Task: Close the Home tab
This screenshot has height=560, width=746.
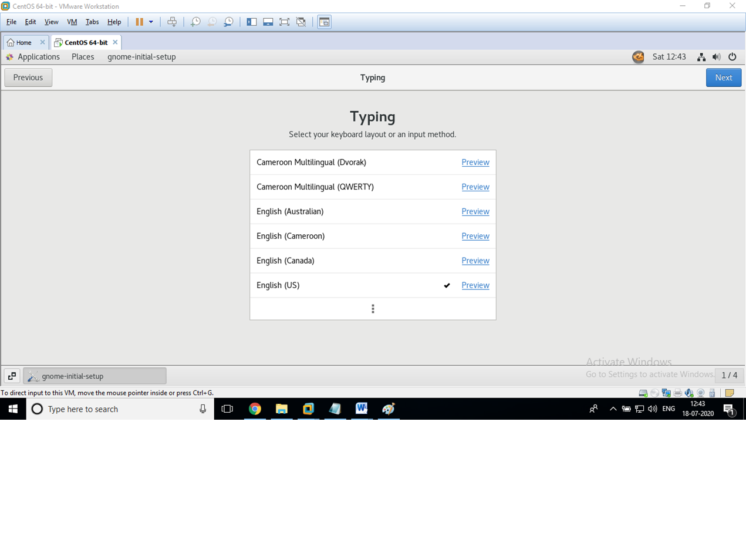Action: (x=42, y=42)
